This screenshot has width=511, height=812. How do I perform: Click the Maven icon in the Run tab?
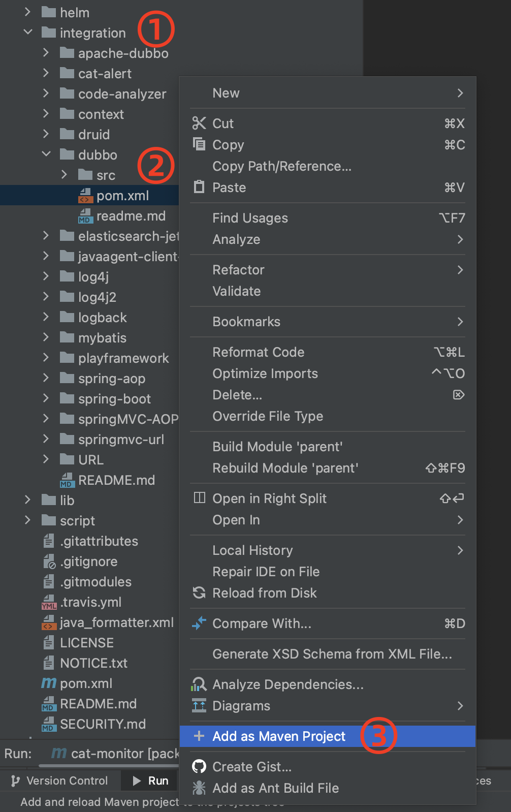click(59, 753)
